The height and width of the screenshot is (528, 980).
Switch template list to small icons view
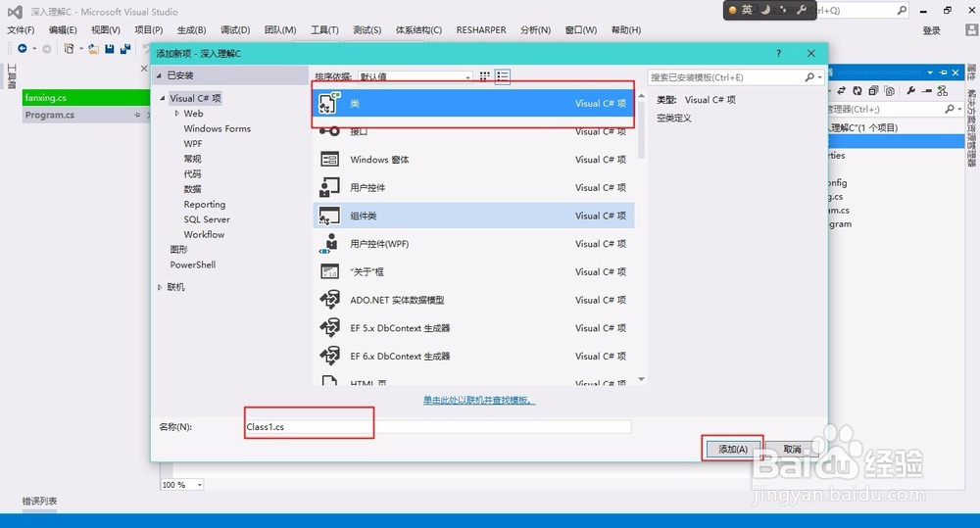coord(484,76)
